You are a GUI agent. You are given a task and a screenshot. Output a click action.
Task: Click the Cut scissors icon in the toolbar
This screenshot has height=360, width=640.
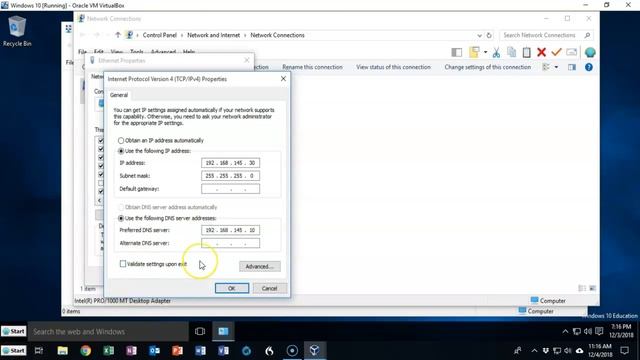pos(496,52)
